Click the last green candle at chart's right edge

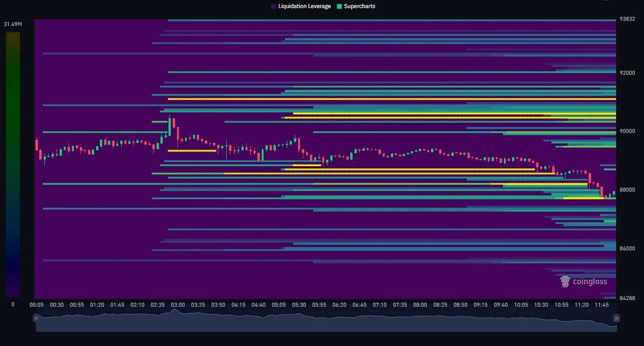pyautogui.click(x=614, y=193)
